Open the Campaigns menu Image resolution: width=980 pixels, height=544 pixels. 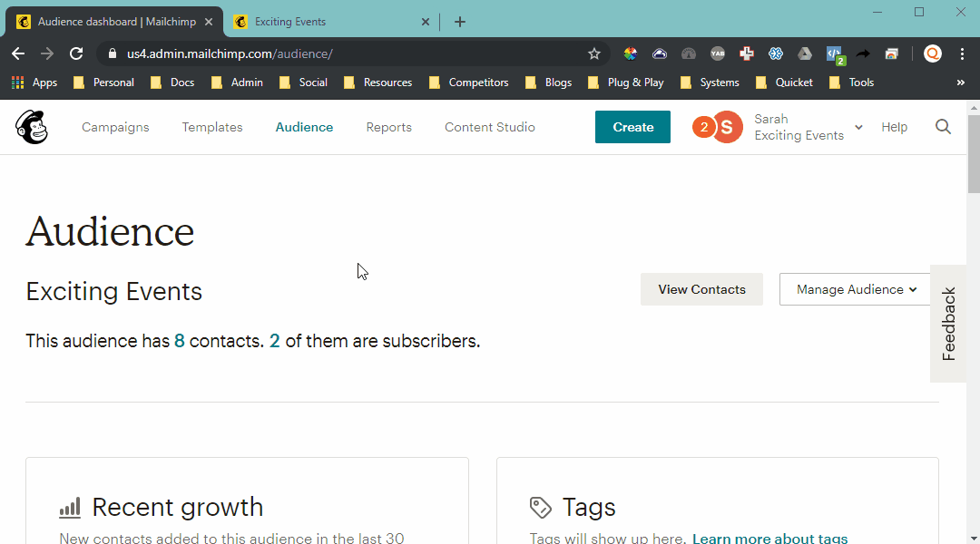click(x=115, y=127)
